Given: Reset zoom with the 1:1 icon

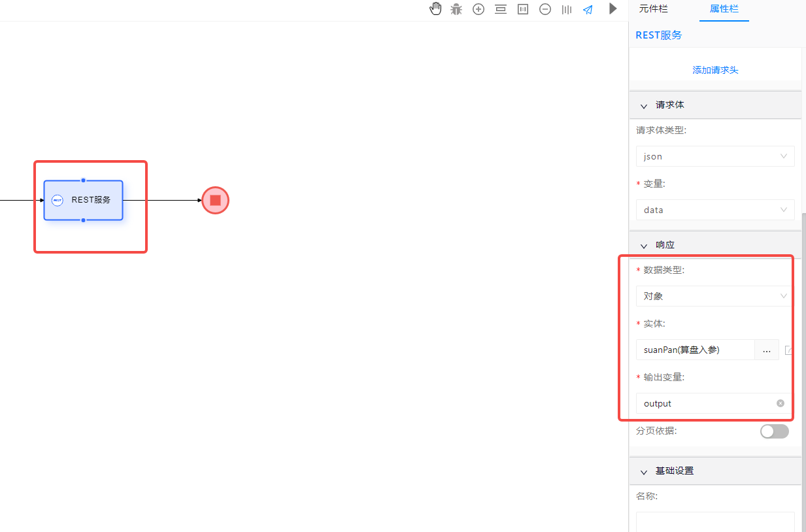Looking at the screenshot, I should point(523,9).
